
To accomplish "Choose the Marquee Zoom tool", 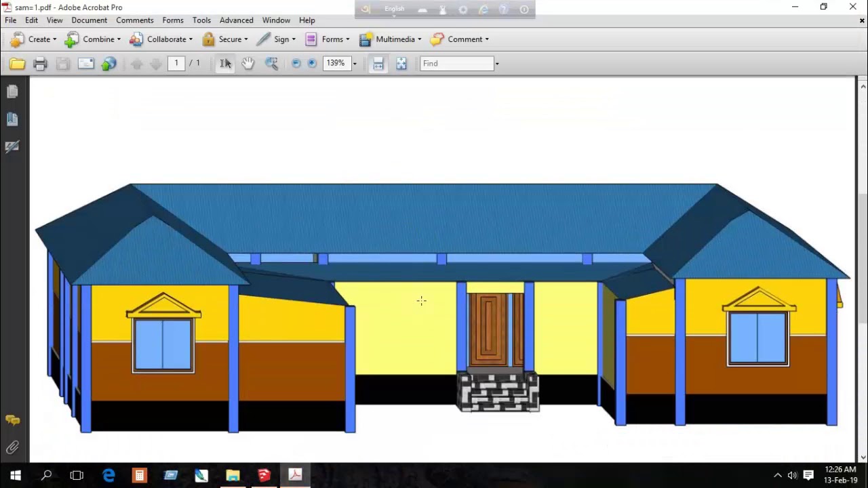I will 271,63.
